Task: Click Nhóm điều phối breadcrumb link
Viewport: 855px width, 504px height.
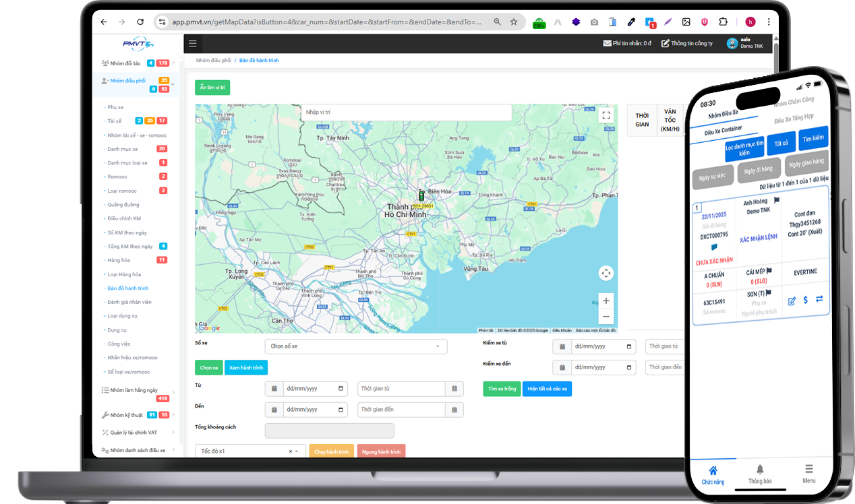Action: pyautogui.click(x=214, y=61)
